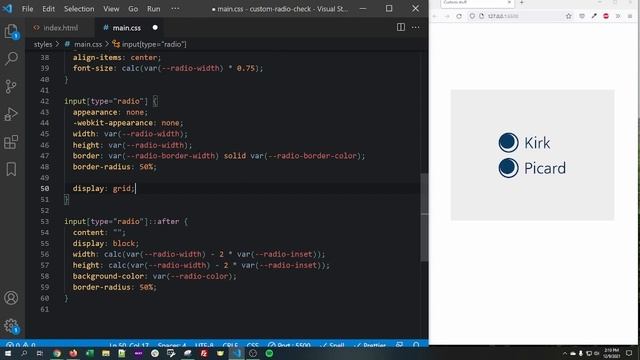Open the Explorer view in the activity bar
The image size is (640, 360).
click(x=11, y=31)
